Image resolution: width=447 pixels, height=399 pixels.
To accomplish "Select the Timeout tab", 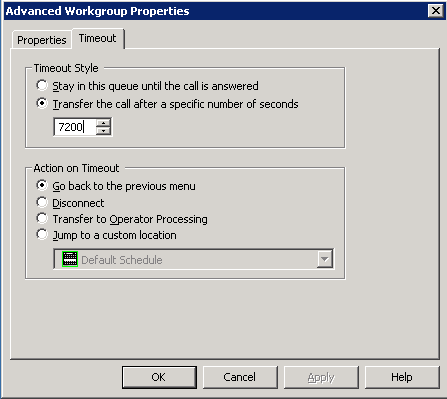I will pyautogui.click(x=98, y=38).
